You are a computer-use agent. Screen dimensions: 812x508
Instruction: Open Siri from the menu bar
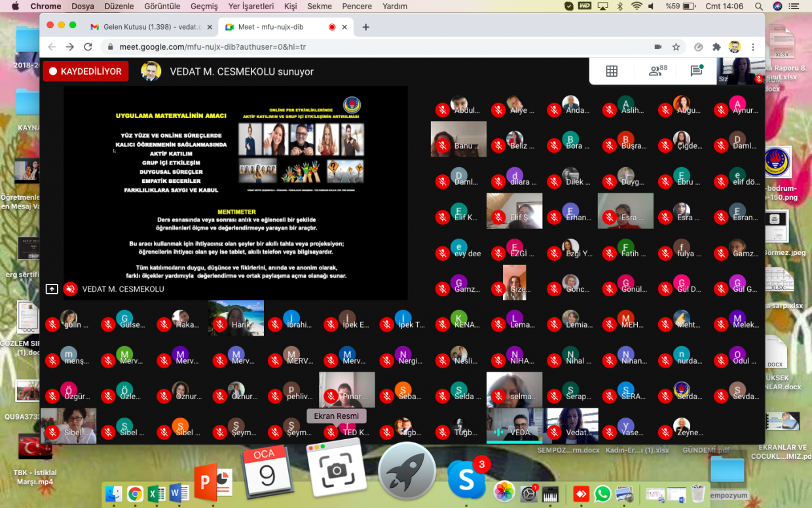777,6
